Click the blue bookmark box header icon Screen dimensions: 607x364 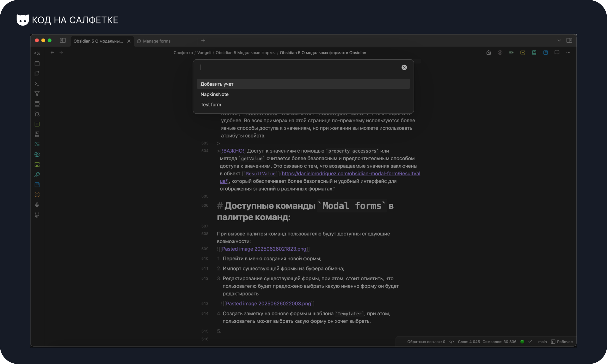click(x=545, y=53)
